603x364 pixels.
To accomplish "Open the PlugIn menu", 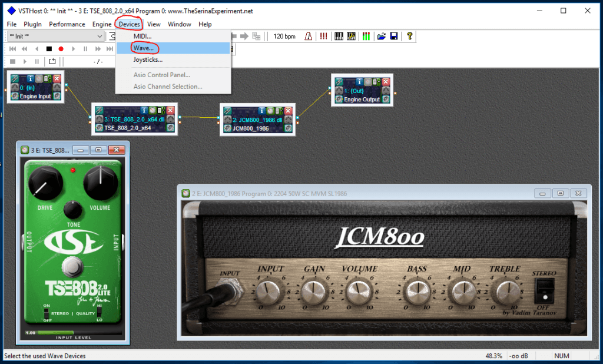I will click(32, 24).
